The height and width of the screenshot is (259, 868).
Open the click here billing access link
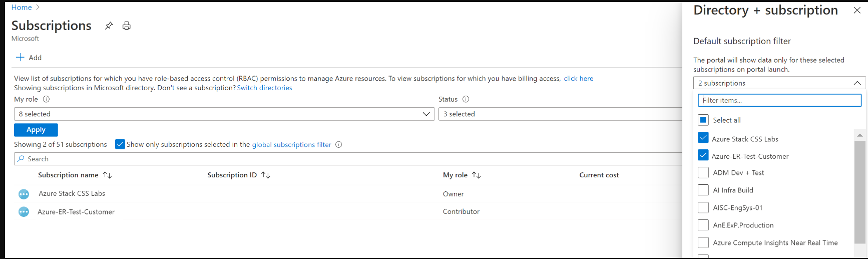pyautogui.click(x=578, y=78)
